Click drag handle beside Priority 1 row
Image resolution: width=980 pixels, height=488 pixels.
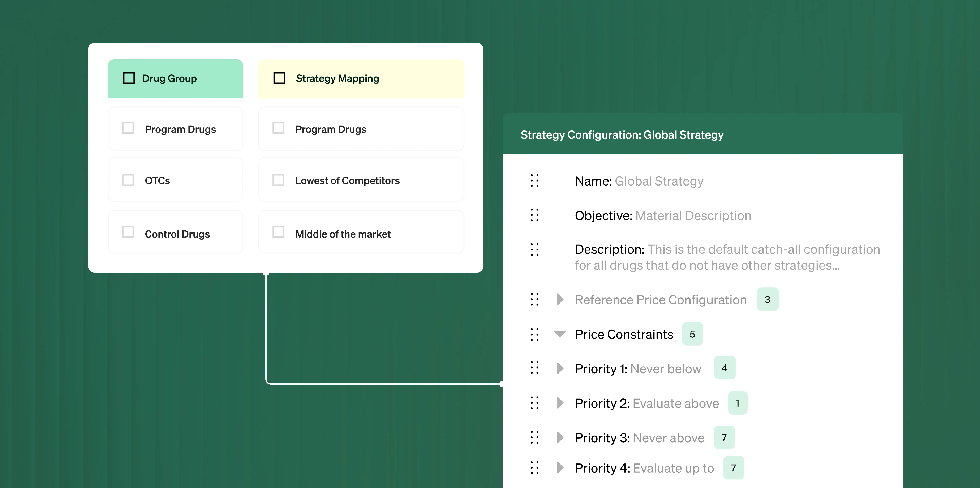click(534, 368)
